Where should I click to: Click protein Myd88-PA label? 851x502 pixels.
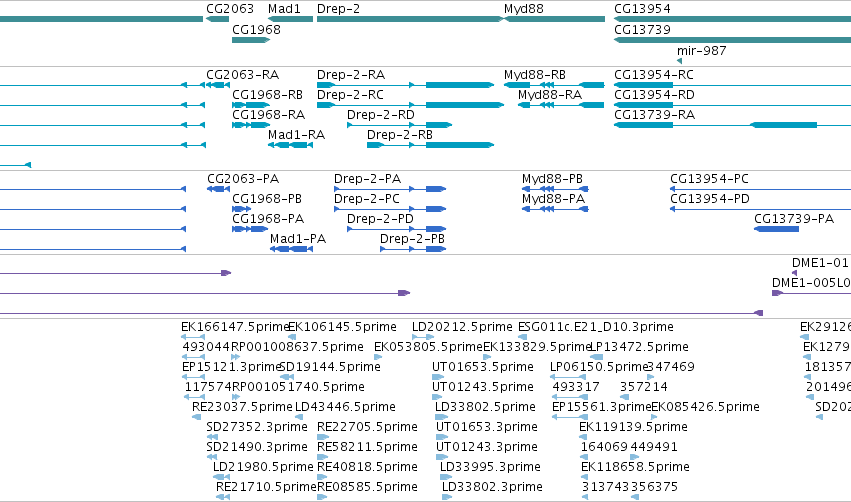coord(553,199)
